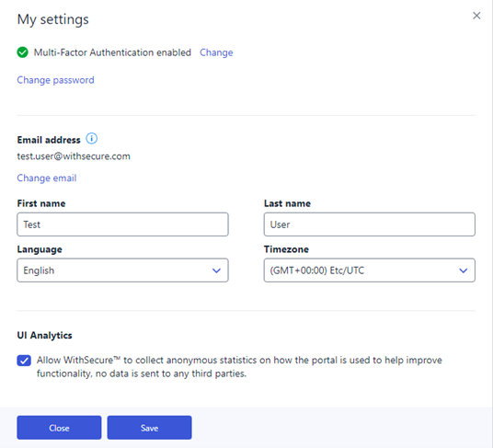Screen dimensions: 493x448
Task: Close the My settings dialog with X
Action: 476,16
